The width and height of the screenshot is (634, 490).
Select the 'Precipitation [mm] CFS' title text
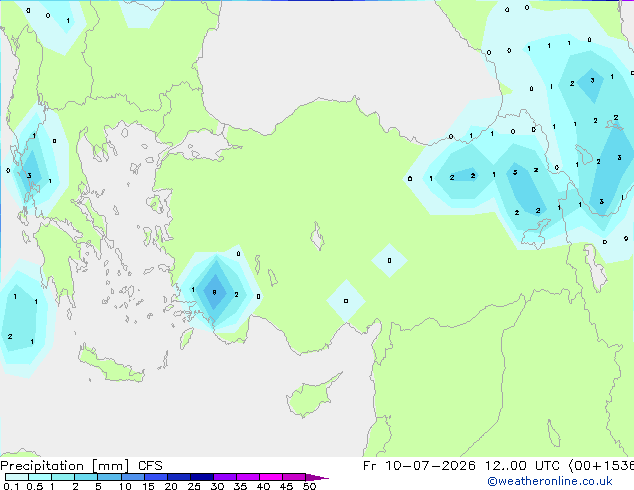(x=81, y=466)
